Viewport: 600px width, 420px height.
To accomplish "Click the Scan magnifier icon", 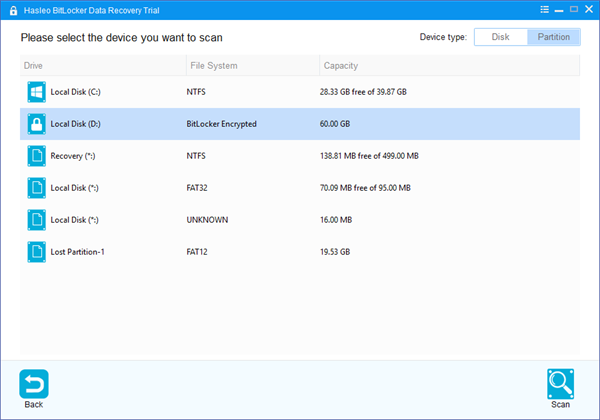I will click(x=560, y=384).
